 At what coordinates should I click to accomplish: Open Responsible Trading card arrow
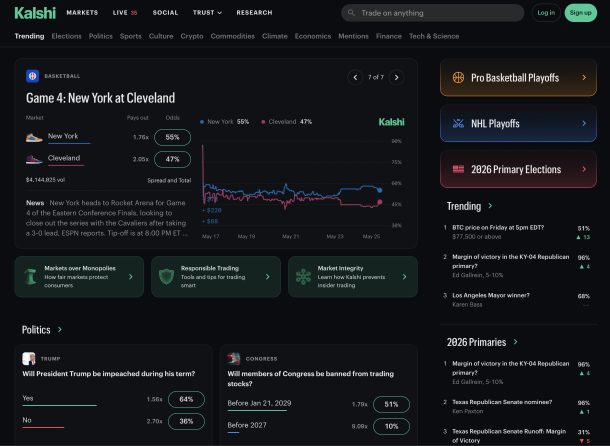(x=268, y=276)
